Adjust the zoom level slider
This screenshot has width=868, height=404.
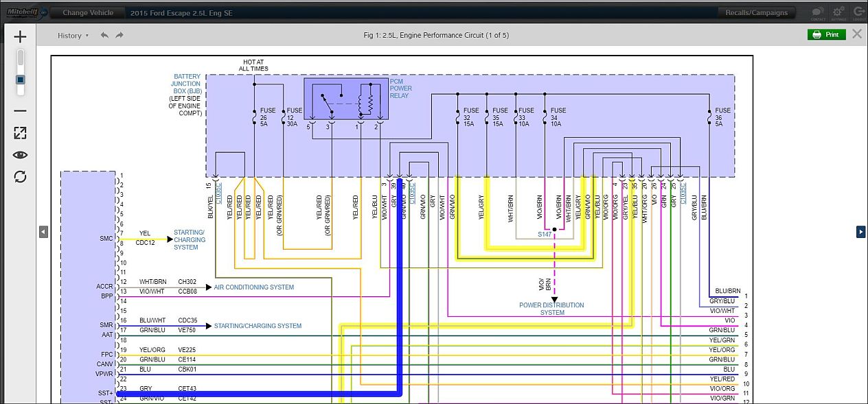coord(20,79)
